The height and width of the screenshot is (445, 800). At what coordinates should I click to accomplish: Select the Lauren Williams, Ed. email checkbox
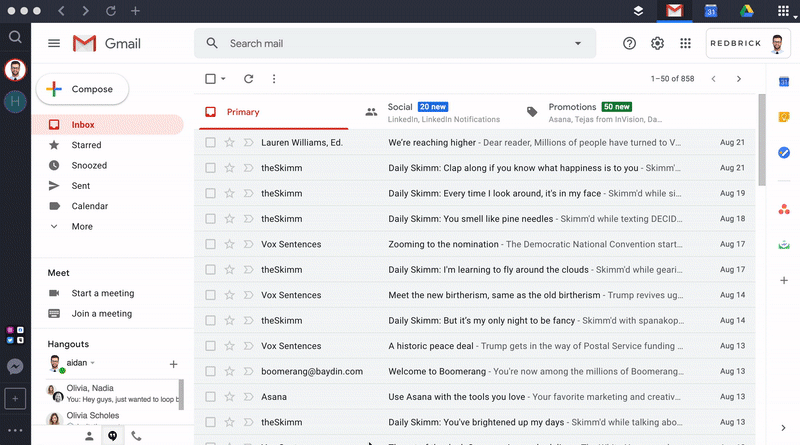pos(210,142)
